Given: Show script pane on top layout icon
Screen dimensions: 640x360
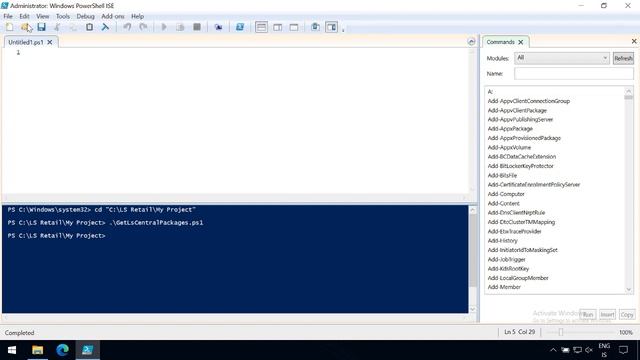Looking at the screenshot, I should 261,27.
